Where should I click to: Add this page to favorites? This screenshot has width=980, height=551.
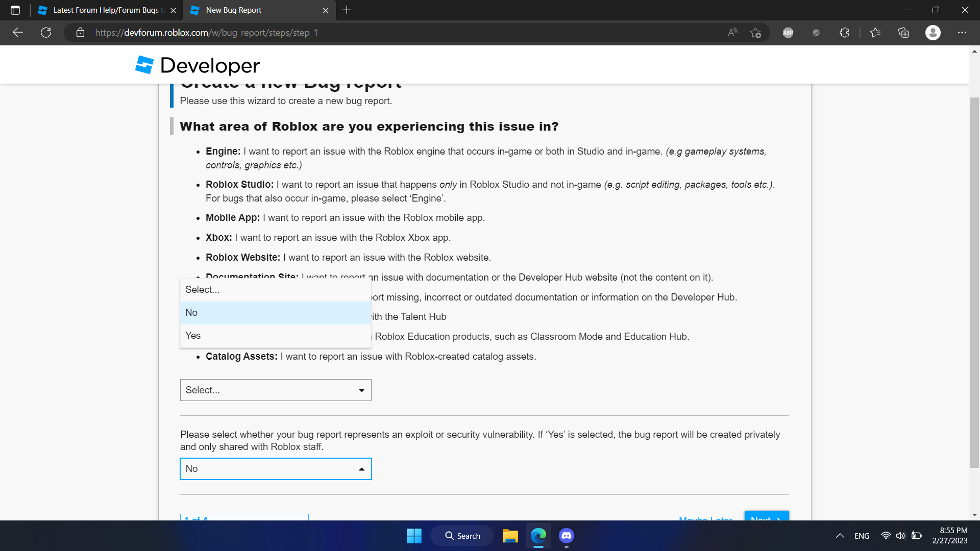[755, 33]
